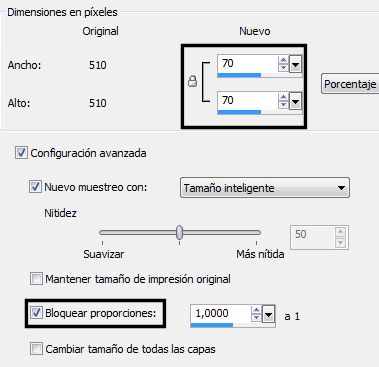Expand the Tamaño inteligente resample dropdown
Screen dimensions: 379x367
[265, 188]
